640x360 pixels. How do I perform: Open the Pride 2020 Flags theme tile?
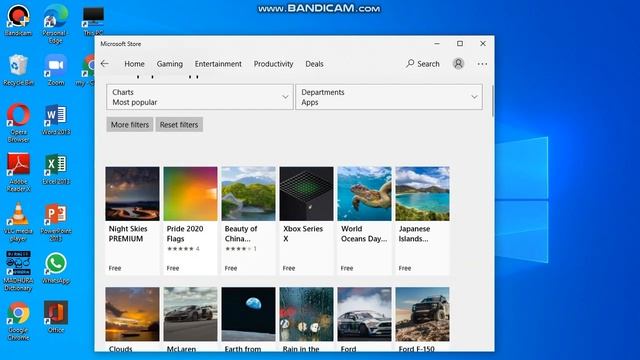pos(190,220)
